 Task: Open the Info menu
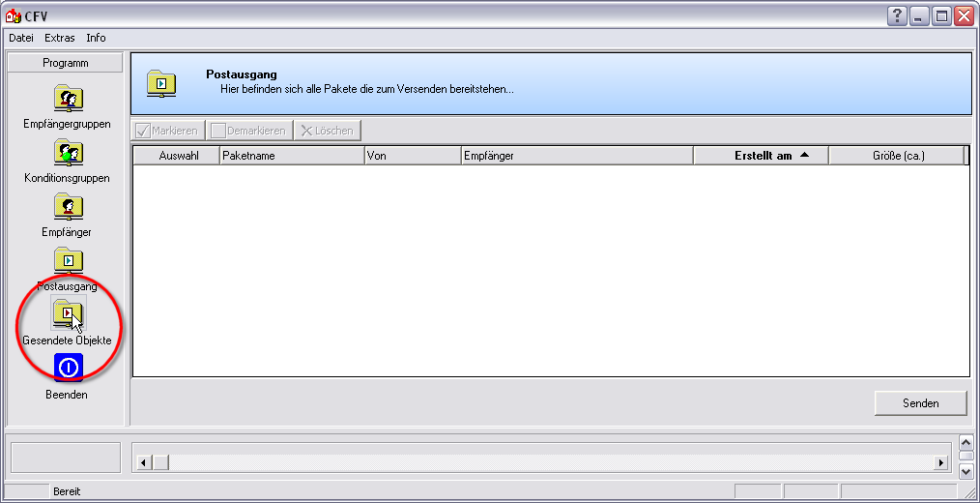click(x=96, y=38)
